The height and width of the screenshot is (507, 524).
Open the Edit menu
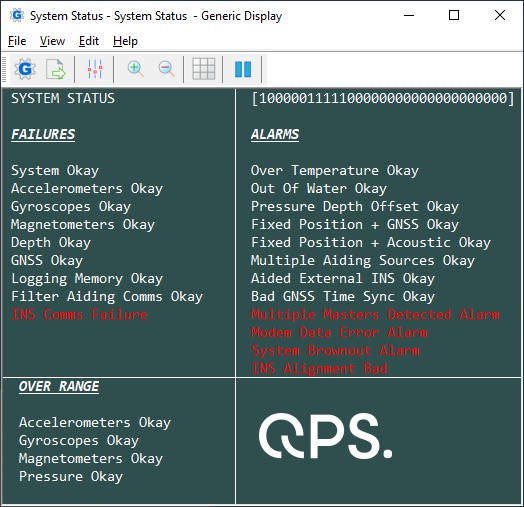click(89, 41)
